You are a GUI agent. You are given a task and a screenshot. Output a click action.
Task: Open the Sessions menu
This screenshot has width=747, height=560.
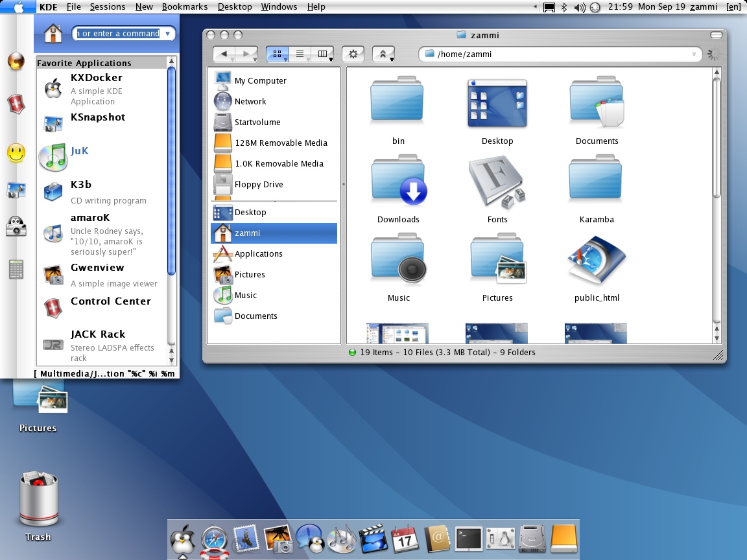coord(108,6)
